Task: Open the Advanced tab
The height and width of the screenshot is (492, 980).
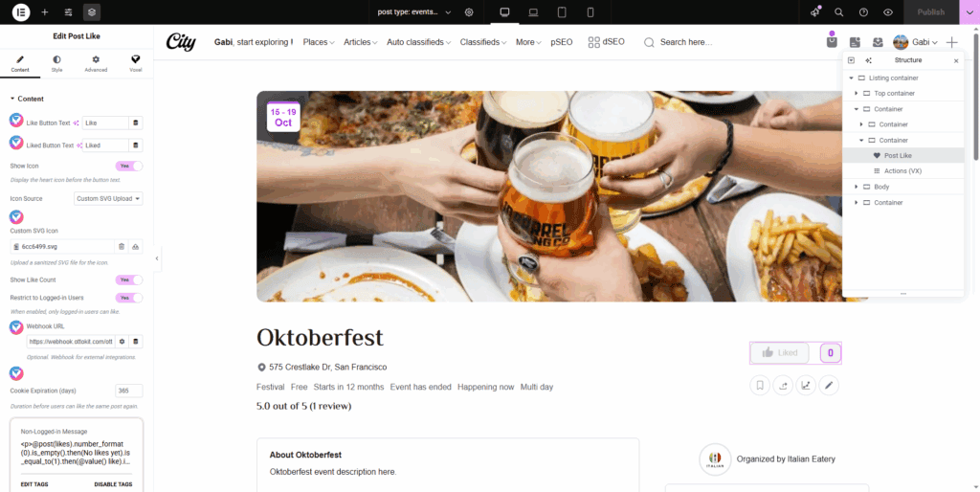Action: click(x=96, y=63)
